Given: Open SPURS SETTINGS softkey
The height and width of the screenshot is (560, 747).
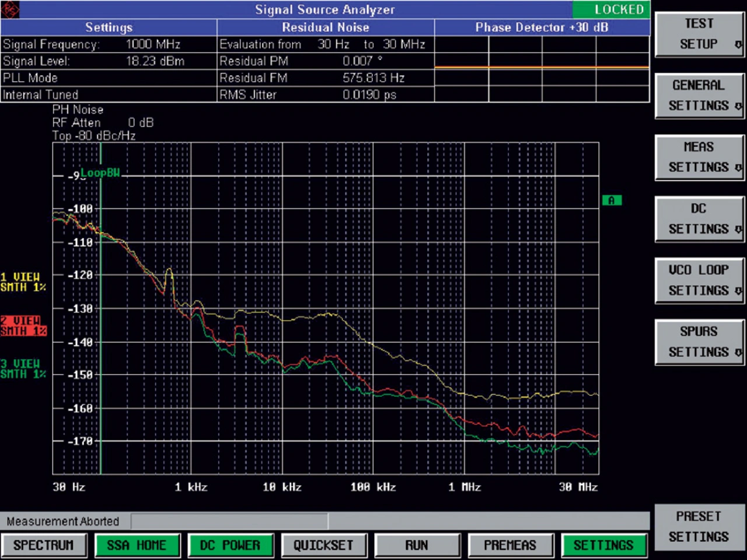Looking at the screenshot, I should click(x=699, y=342).
